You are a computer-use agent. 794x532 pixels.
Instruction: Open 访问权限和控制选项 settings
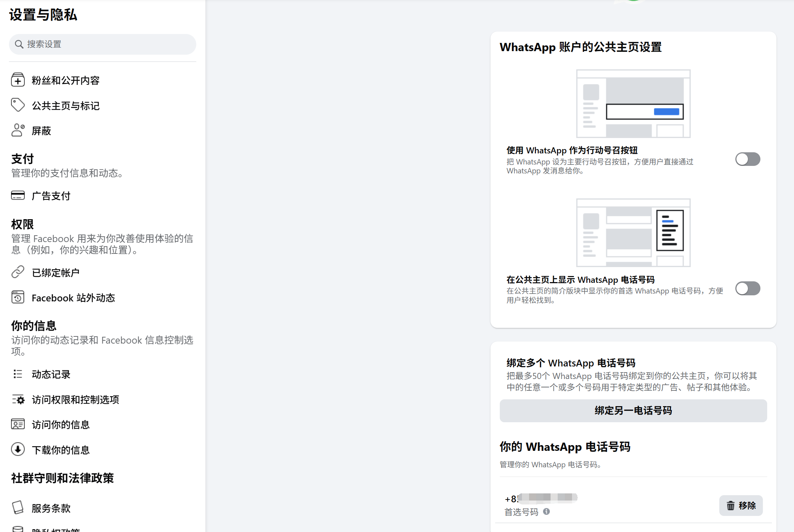(x=75, y=399)
